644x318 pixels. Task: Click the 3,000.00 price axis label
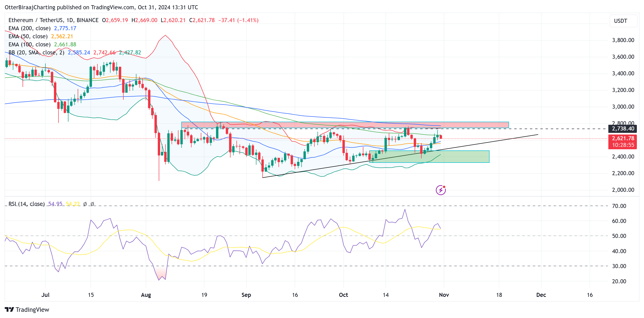[623, 106]
